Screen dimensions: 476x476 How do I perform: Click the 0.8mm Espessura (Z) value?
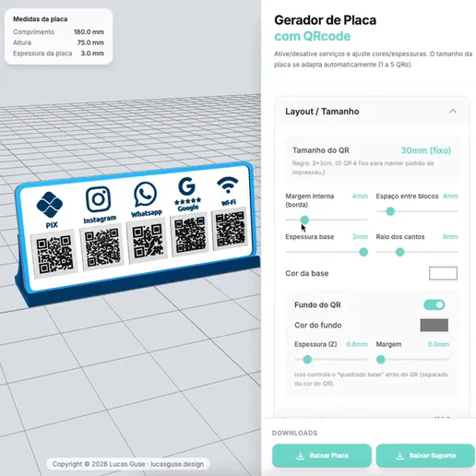357,344
